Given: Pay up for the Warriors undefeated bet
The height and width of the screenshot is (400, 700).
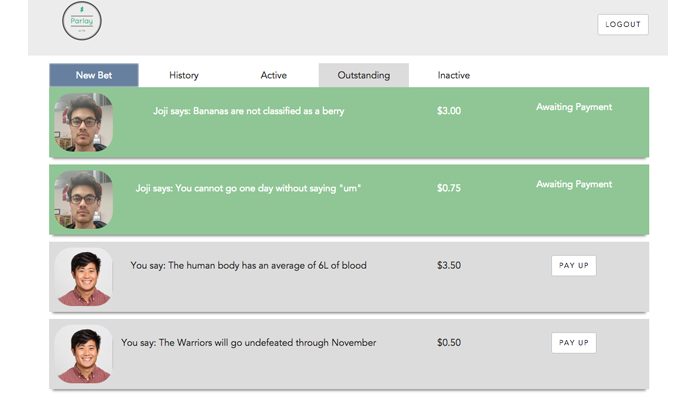Looking at the screenshot, I should coord(574,342).
